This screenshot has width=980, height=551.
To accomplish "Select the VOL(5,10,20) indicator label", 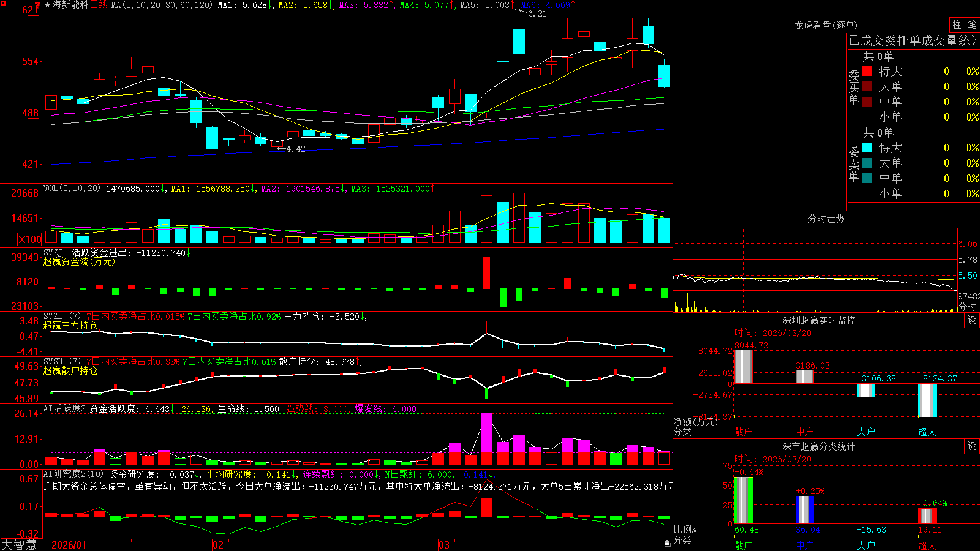I will [72, 189].
